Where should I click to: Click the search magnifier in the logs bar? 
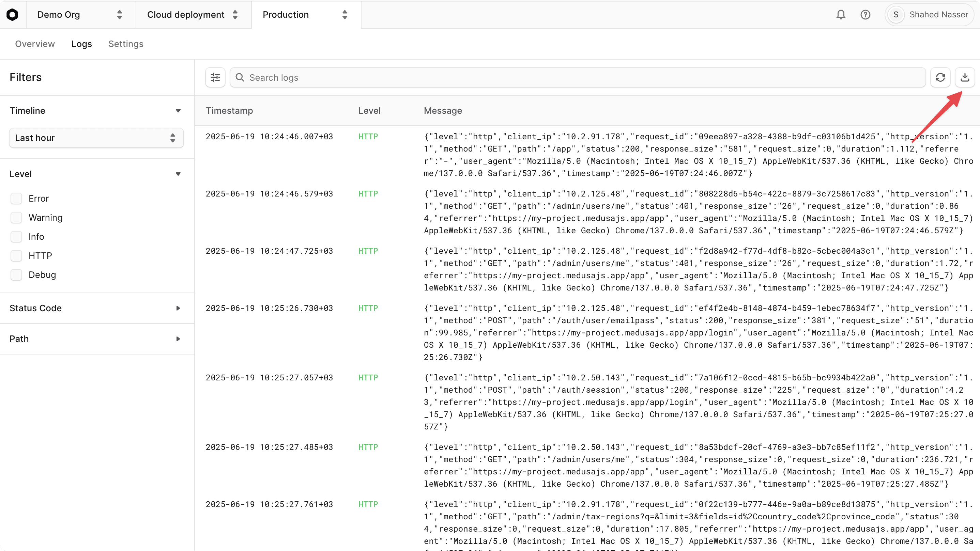coord(240,77)
